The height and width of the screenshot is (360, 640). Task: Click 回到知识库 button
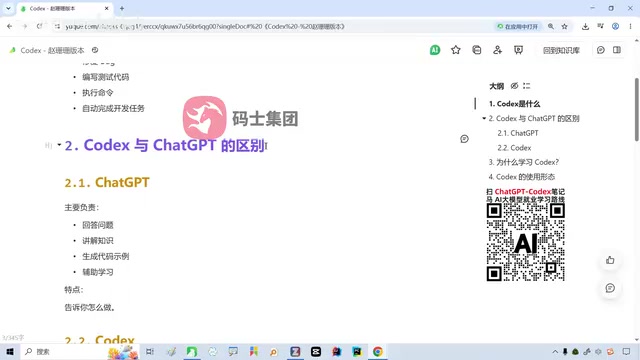tap(561, 50)
